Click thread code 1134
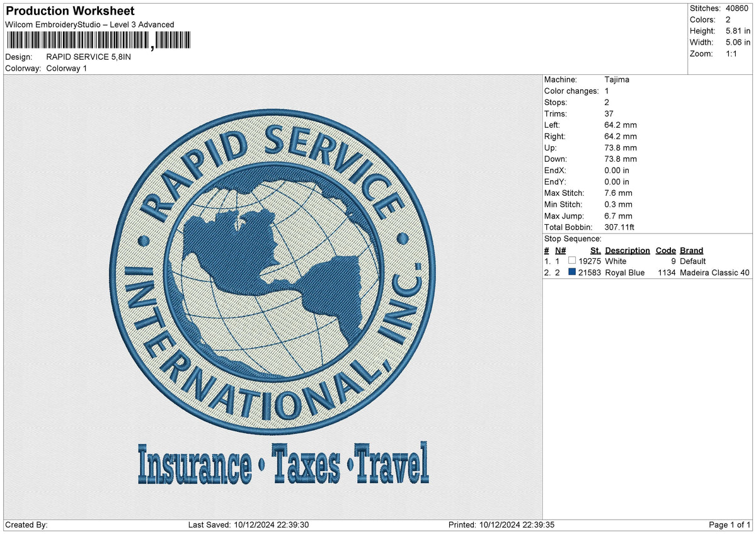The height and width of the screenshot is (534, 756). pos(667,273)
